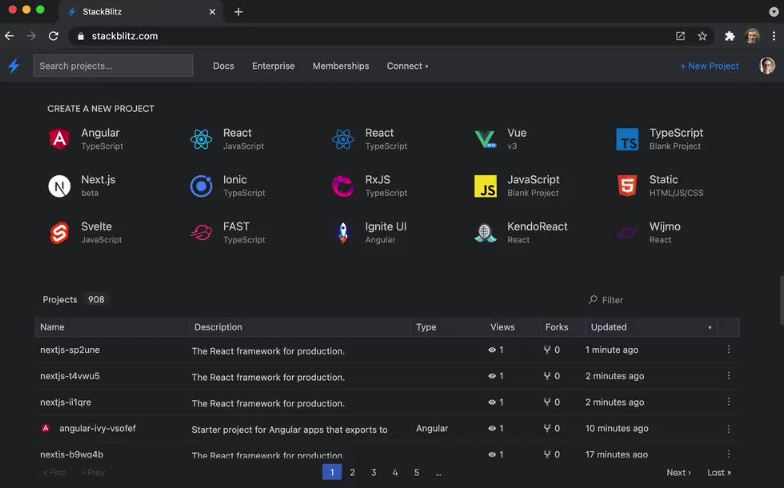
Task: Pick the RxJS TypeScript template icon
Action: pyautogui.click(x=343, y=186)
